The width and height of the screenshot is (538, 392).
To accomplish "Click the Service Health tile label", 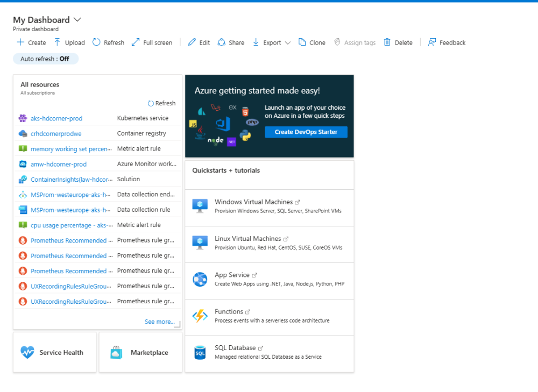I will coord(61,352).
